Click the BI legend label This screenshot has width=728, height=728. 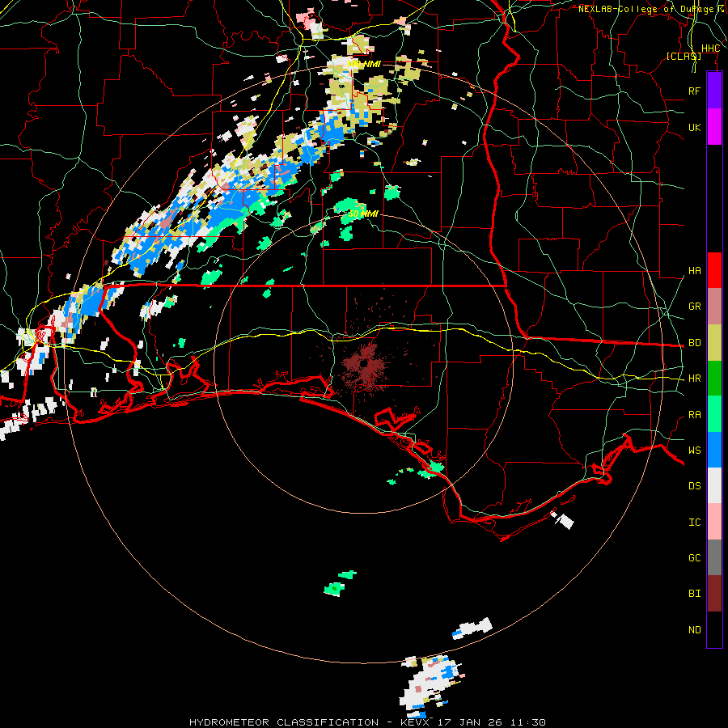coord(694,594)
